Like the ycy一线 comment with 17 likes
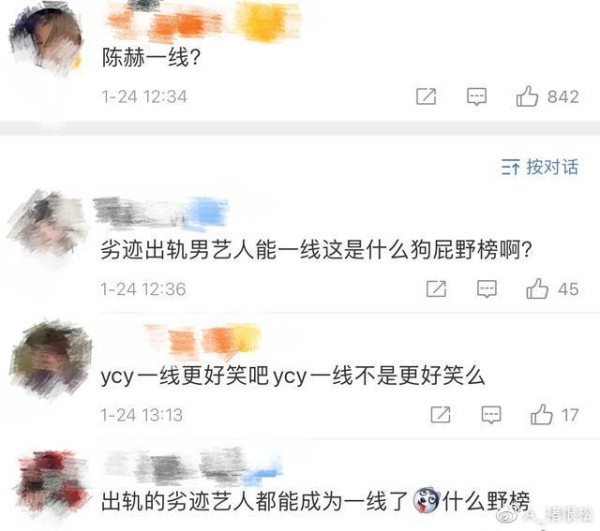The image size is (600, 531). pyautogui.click(x=541, y=415)
